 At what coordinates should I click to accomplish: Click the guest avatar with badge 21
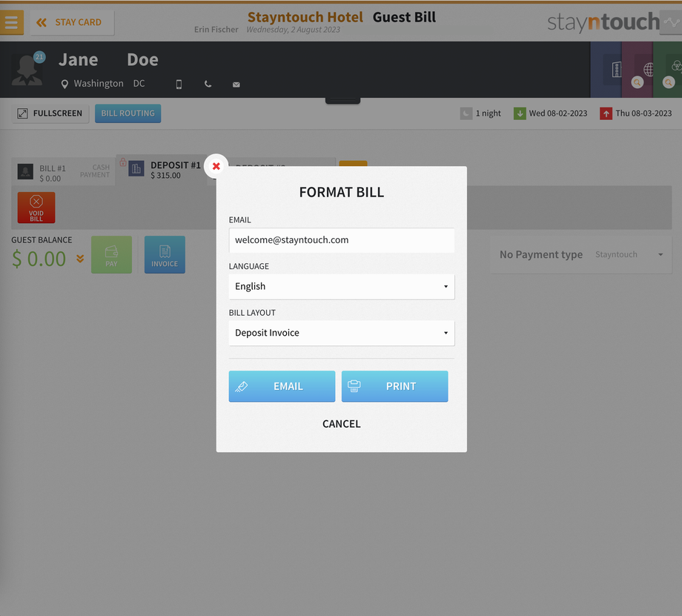coord(28,69)
